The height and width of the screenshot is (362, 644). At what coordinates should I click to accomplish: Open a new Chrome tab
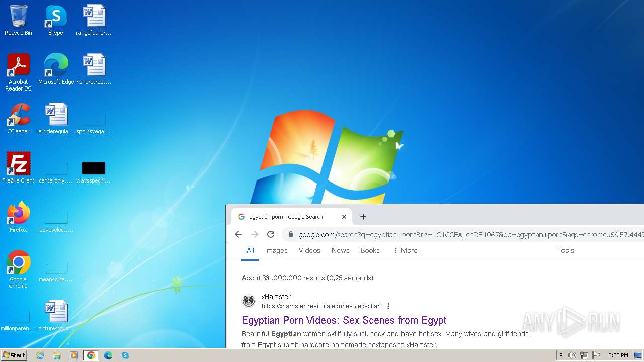click(x=363, y=217)
